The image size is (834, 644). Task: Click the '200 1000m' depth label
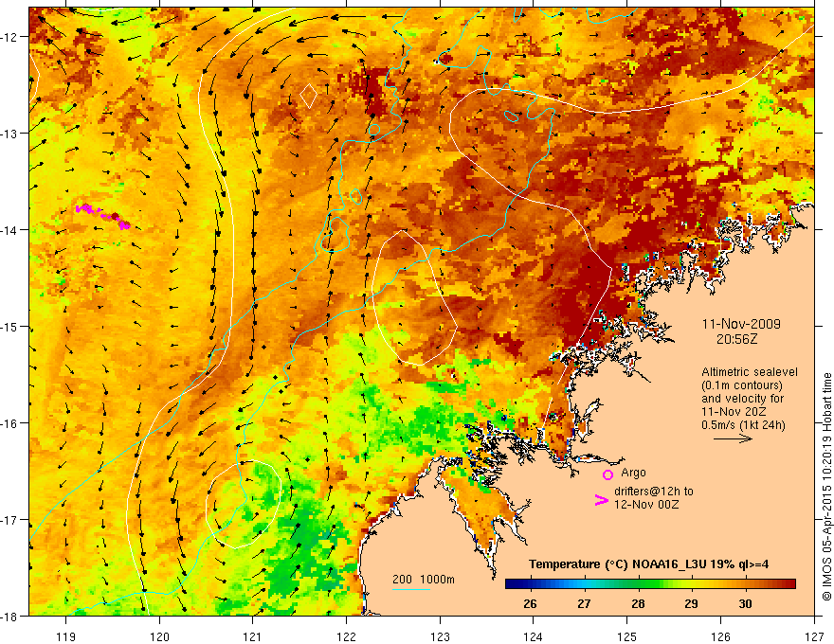(424, 580)
